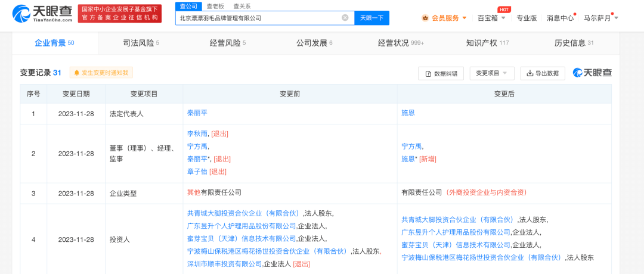This screenshot has height=274, width=644.
Task: Switch to the 企业背景 tab
Action: click(55, 43)
